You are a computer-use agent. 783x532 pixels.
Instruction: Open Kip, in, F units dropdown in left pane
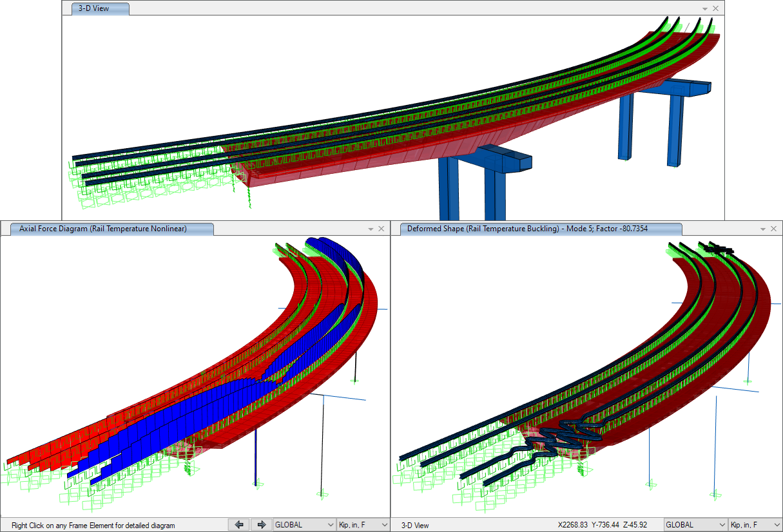click(363, 525)
